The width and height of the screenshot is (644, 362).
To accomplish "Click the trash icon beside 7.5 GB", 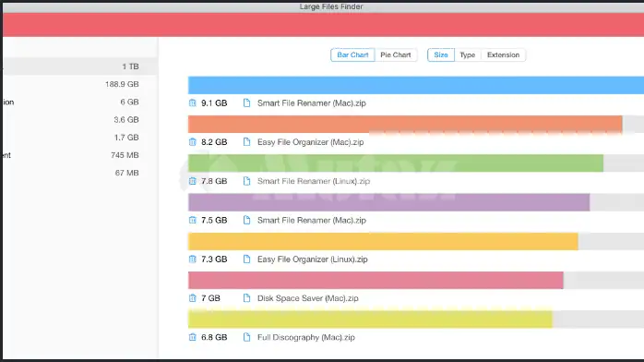I will pyautogui.click(x=192, y=220).
